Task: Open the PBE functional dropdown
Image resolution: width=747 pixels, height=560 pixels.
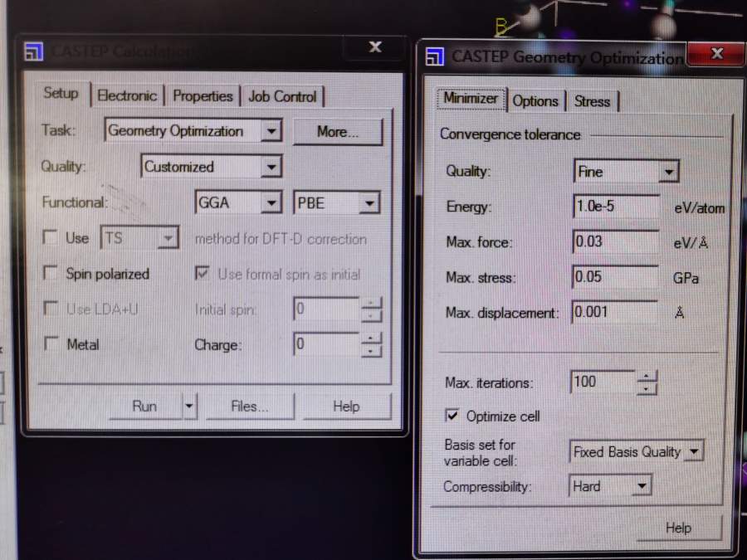Action: click(369, 204)
